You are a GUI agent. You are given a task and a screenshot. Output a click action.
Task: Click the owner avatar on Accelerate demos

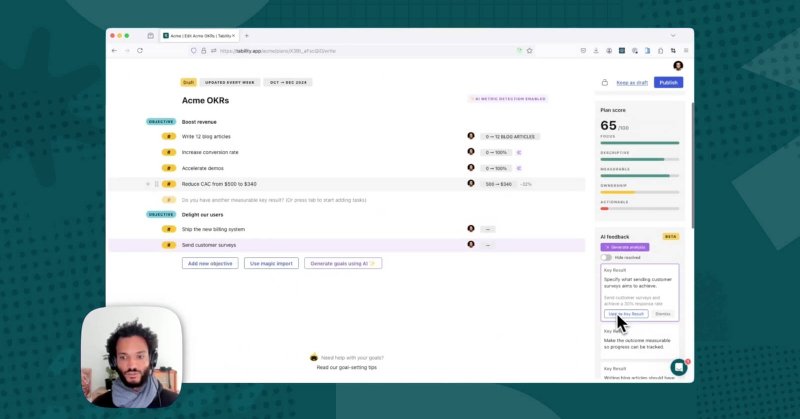pyautogui.click(x=471, y=167)
